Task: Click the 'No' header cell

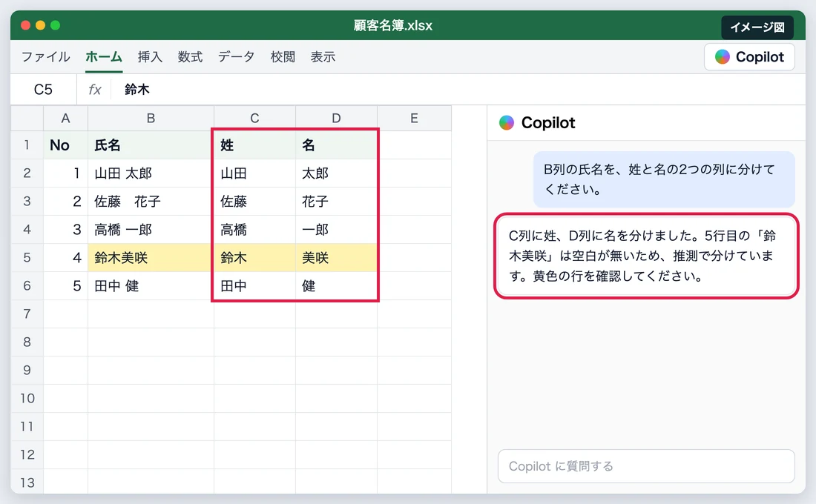Action: coord(65,145)
